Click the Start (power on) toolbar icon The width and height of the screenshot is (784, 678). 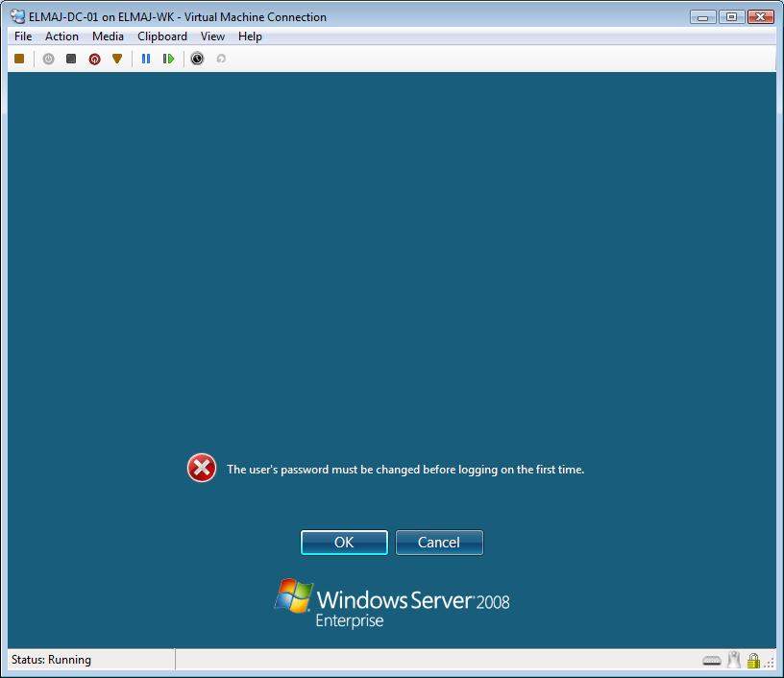[x=48, y=59]
